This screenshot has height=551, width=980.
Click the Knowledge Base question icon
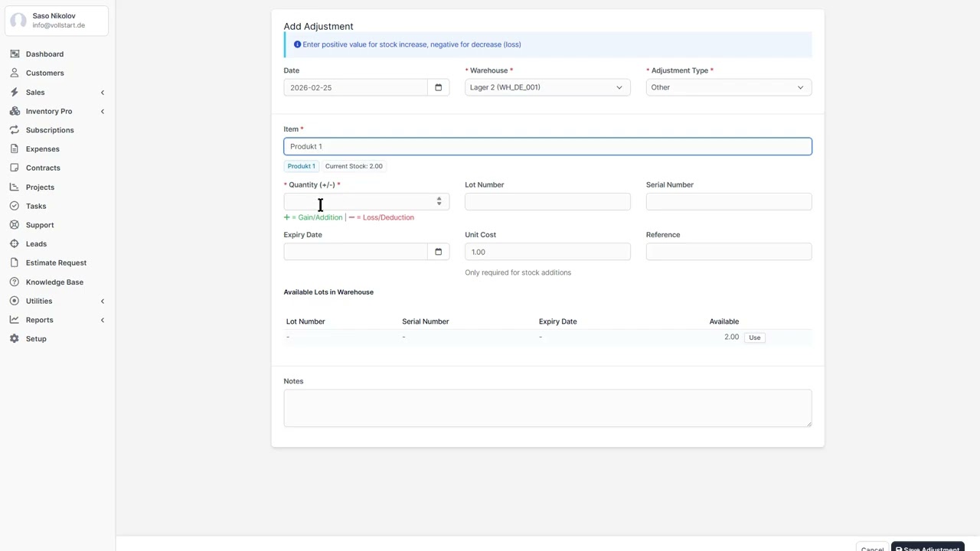[15, 282]
